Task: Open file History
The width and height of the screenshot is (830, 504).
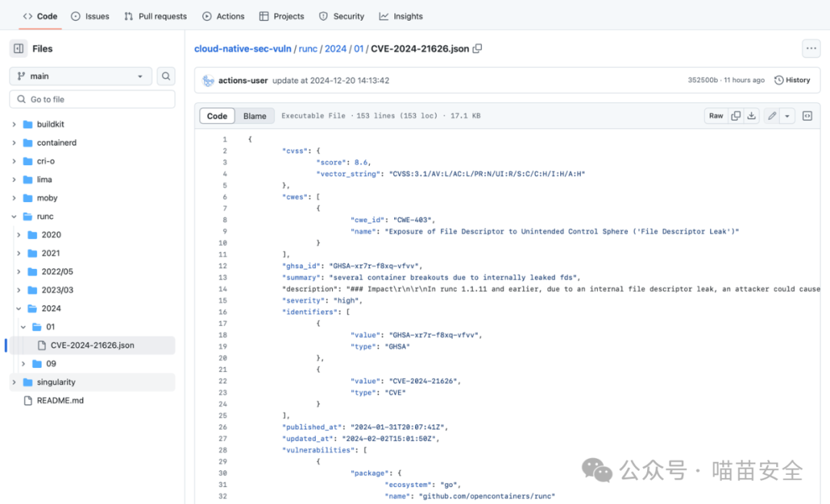Action: coord(792,81)
